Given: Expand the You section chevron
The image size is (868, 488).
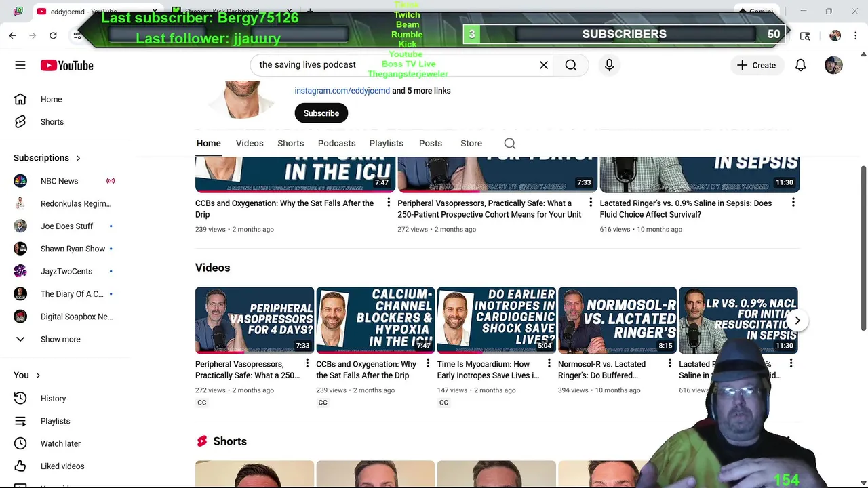Looking at the screenshot, I should point(38,375).
